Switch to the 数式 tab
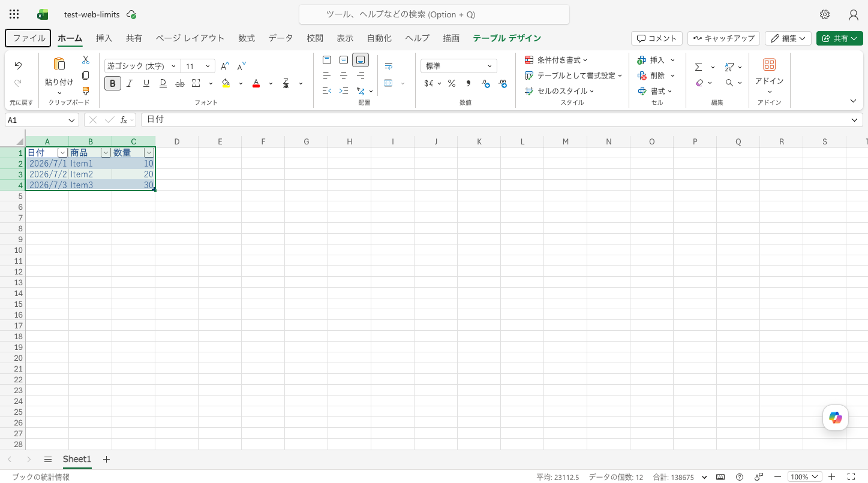This screenshot has height=483, width=868. tap(247, 38)
